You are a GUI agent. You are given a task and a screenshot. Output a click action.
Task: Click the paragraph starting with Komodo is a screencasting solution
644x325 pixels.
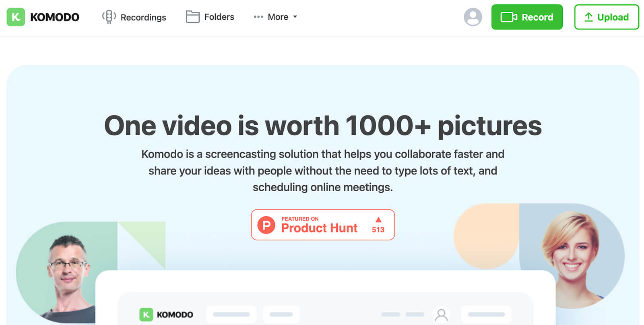[x=323, y=171]
